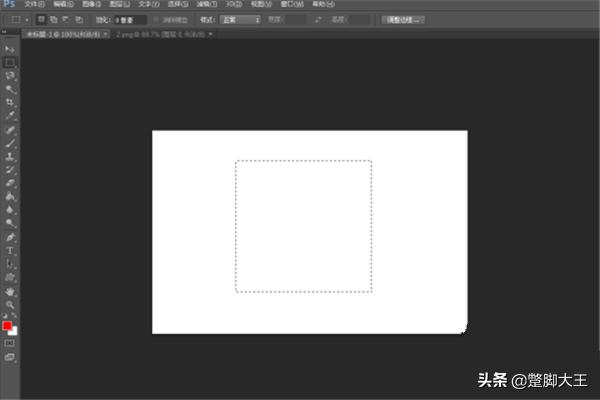Select the Quick Selection tool
Image resolution: width=600 pixels, height=400 pixels.
(10, 89)
